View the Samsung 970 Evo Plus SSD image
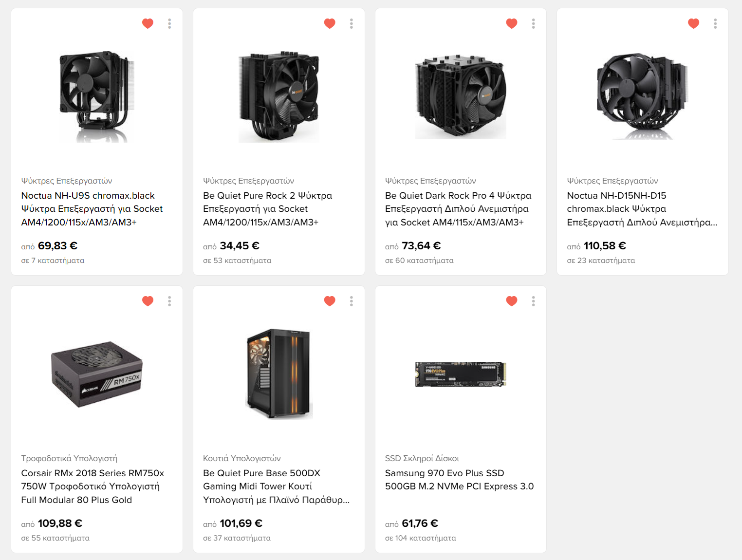The width and height of the screenshot is (742, 560). [461, 374]
